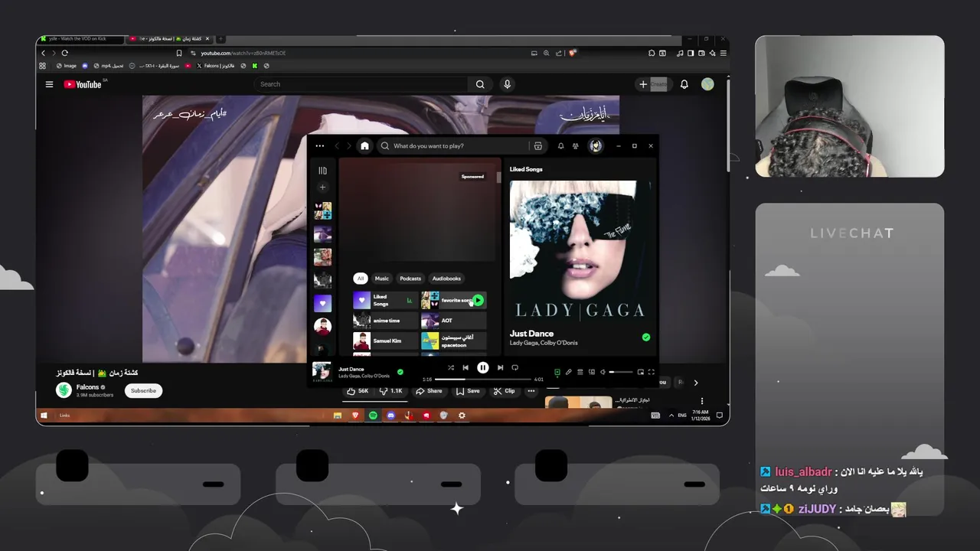This screenshot has height=551, width=980.
Task: Open the AOT playlist tile
Action: (x=453, y=321)
